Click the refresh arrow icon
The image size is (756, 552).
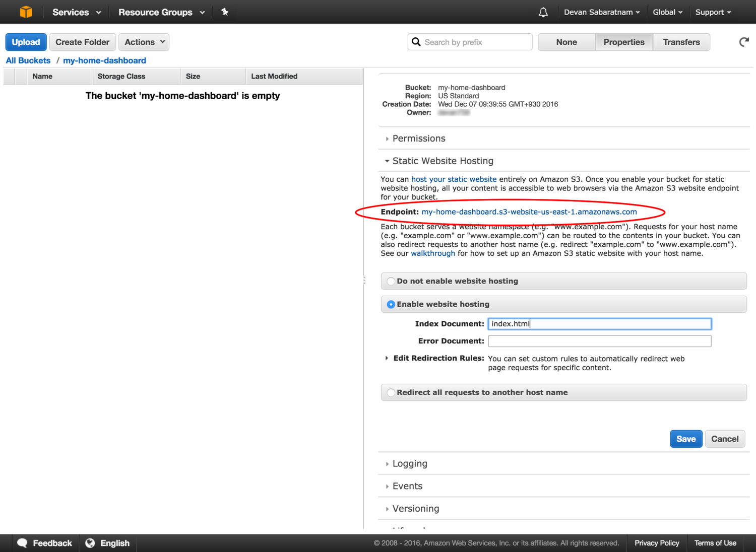[744, 42]
